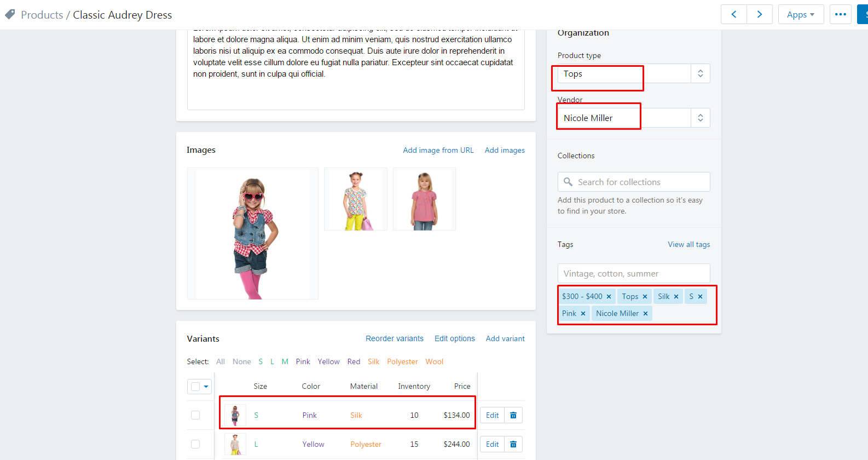Go to next product arrow
The height and width of the screenshot is (460, 868).
point(760,14)
